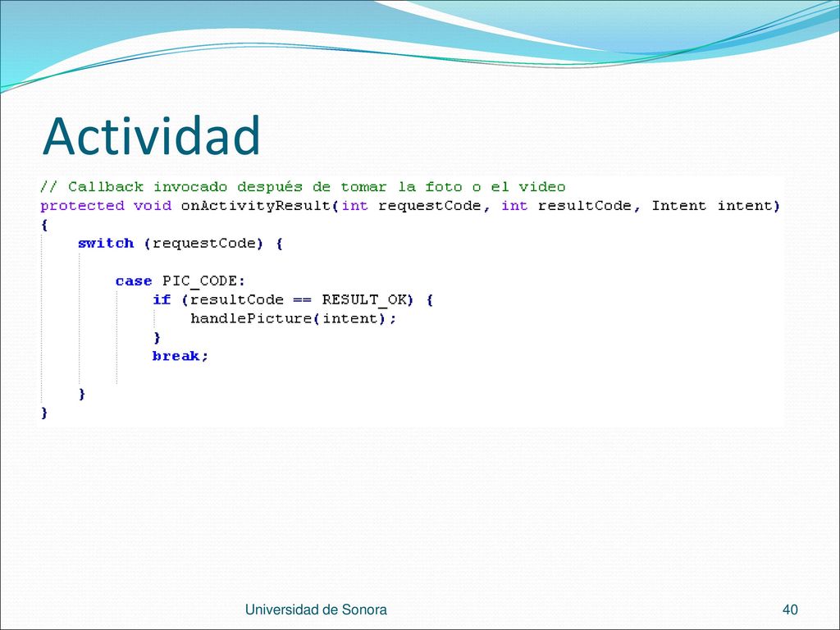
Task: Click the "case" keyword
Action: (134, 281)
